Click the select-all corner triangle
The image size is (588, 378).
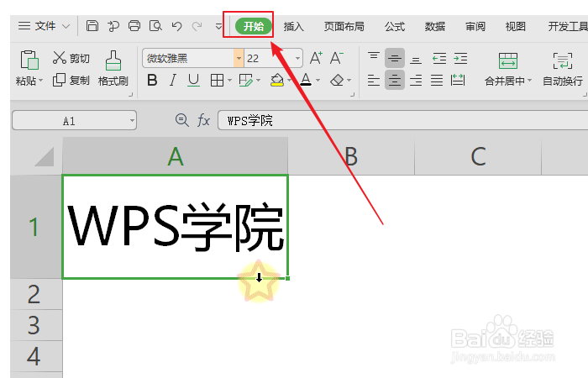pyautogui.click(x=45, y=156)
